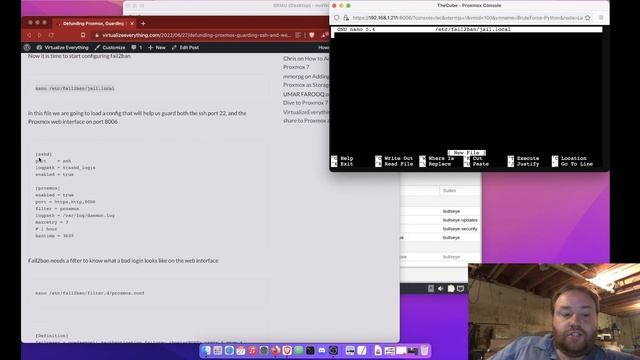Open the Brave Shields icon
The image size is (640, 360).
coord(312,35)
